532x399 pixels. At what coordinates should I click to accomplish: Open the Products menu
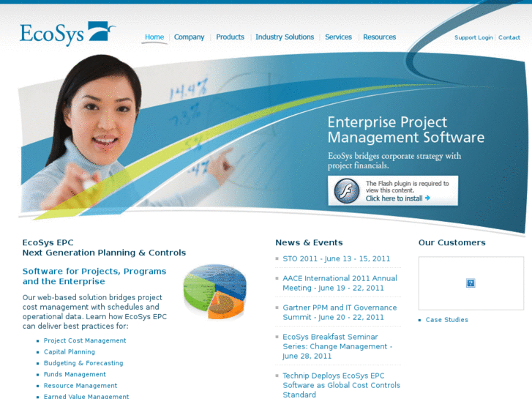(230, 37)
